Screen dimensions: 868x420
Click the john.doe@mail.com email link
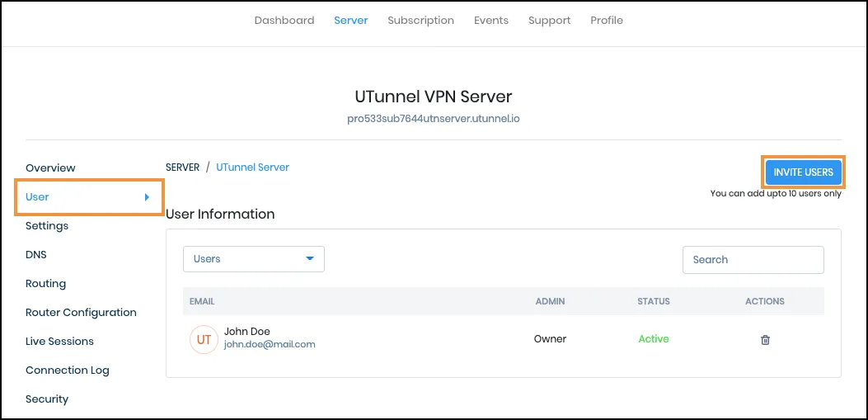(x=270, y=344)
